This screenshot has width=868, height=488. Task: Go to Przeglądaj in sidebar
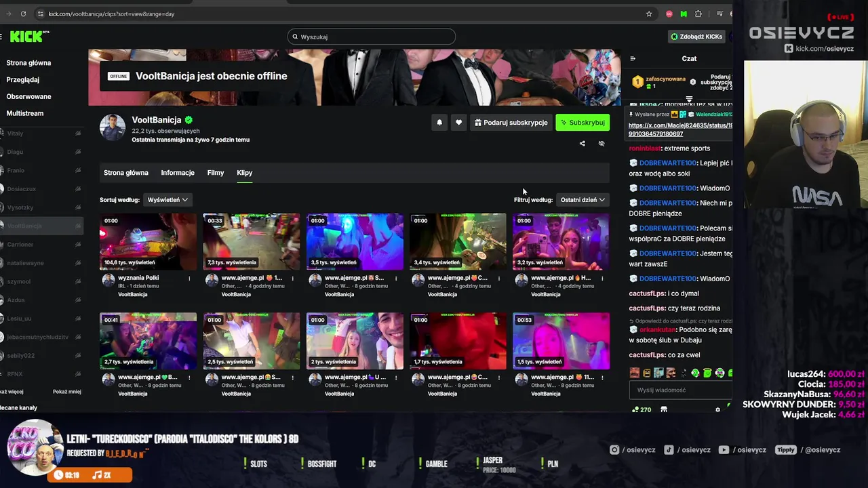pos(23,79)
